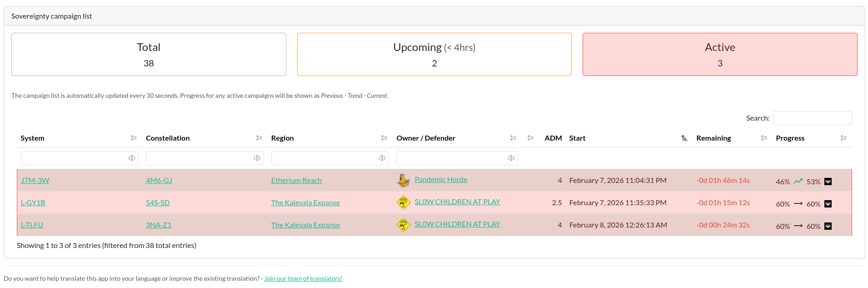Image resolution: width=868 pixels, height=288 pixels.
Task: Open the L-TLFU system link
Action: point(32,225)
